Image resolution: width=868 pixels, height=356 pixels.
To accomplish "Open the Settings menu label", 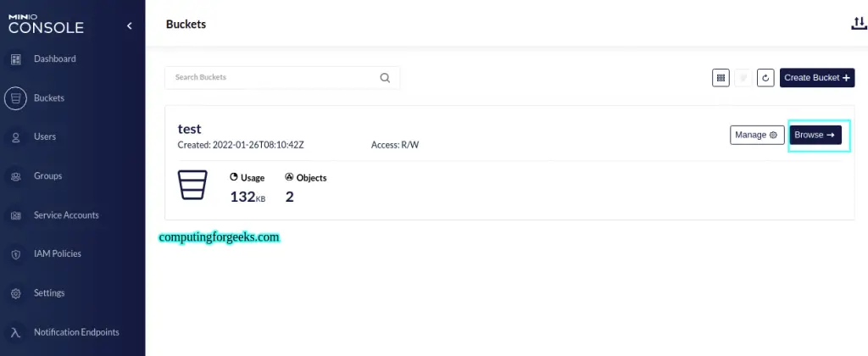I will 49,293.
